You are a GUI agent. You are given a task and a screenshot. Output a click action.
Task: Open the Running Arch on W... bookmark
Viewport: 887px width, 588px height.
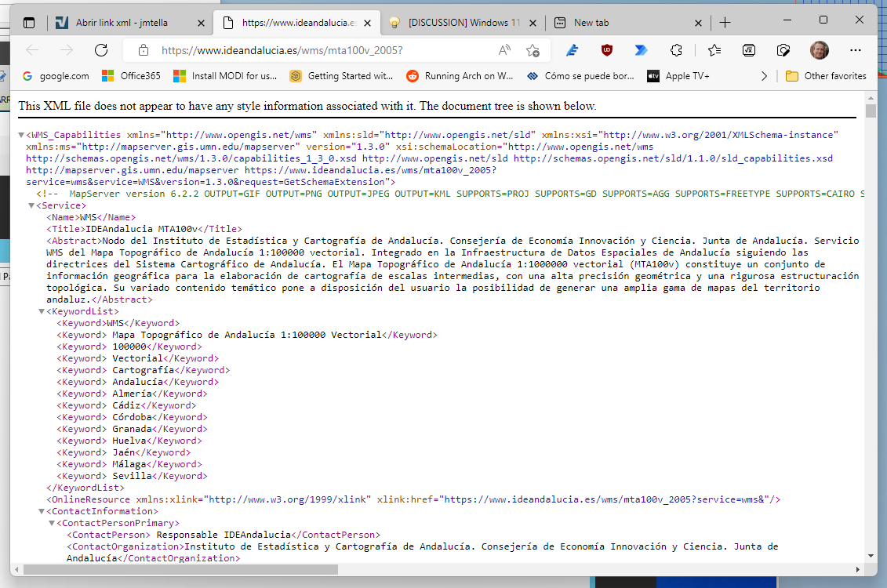460,76
